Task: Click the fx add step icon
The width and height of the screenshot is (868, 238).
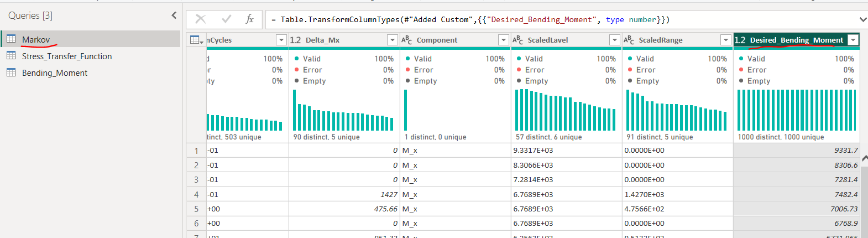Action: pos(250,19)
